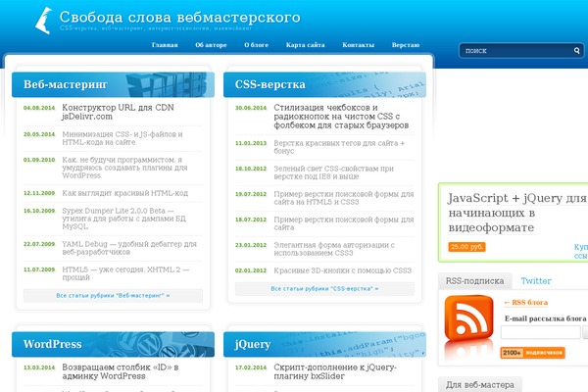Open the Об авторе menu item
Viewport: 588px width, 392px height.
pos(211,45)
